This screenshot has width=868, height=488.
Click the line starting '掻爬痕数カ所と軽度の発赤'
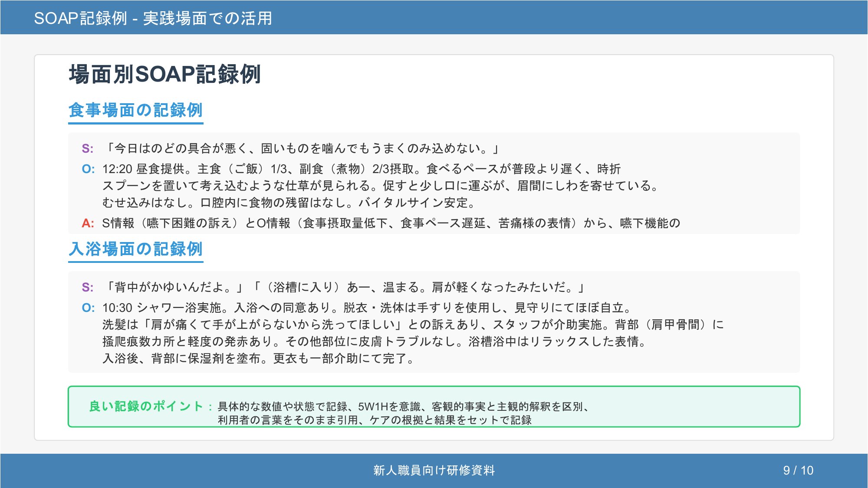coord(375,342)
